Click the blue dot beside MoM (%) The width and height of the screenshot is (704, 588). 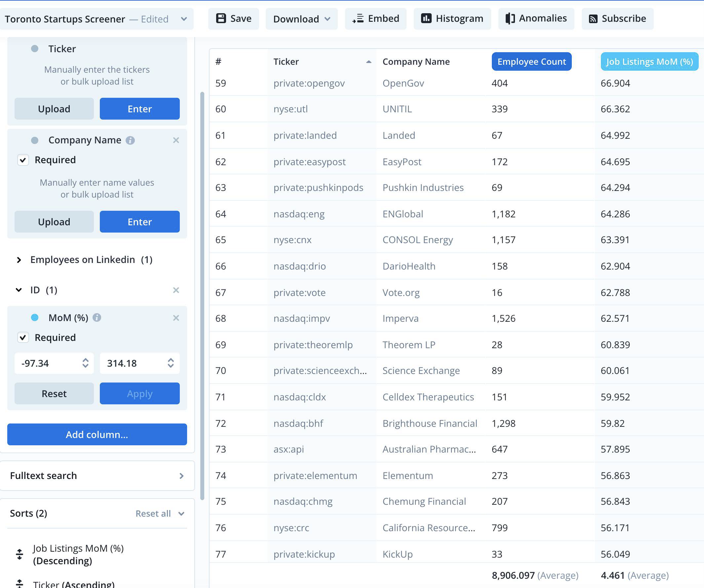click(34, 317)
